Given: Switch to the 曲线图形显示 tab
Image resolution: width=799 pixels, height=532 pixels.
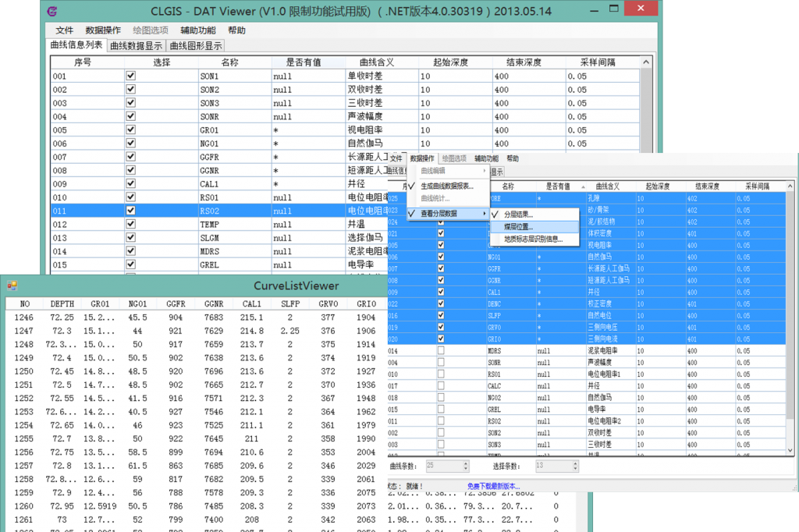Looking at the screenshot, I should pyautogui.click(x=196, y=46).
